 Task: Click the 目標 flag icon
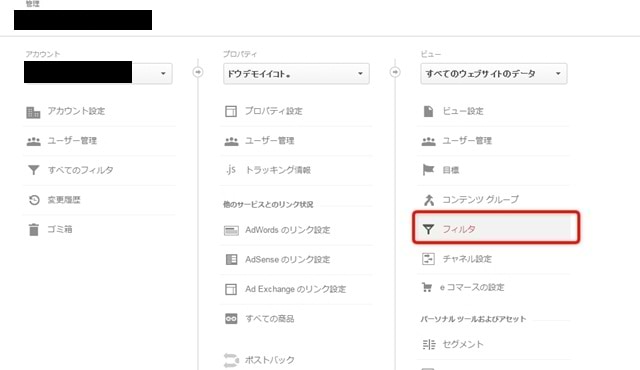pos(428,170)
